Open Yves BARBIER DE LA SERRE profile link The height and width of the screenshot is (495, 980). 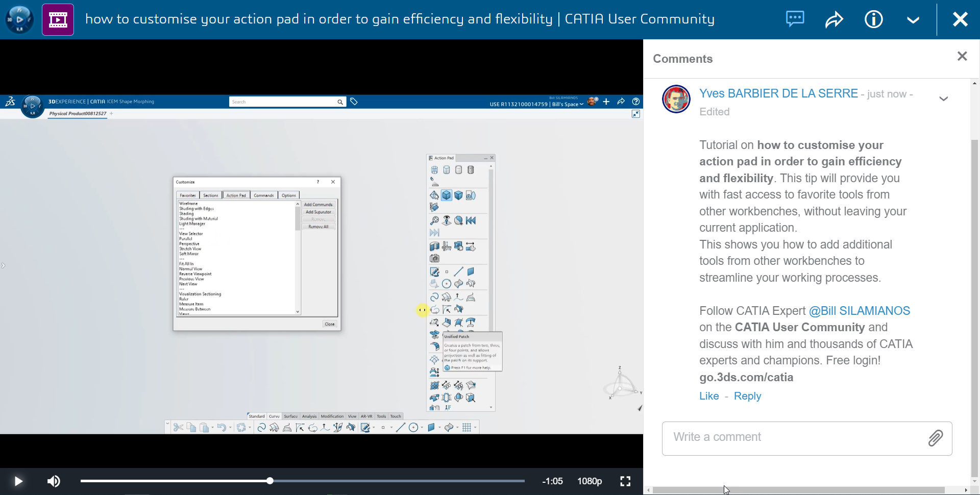click(x=778, y=93)
